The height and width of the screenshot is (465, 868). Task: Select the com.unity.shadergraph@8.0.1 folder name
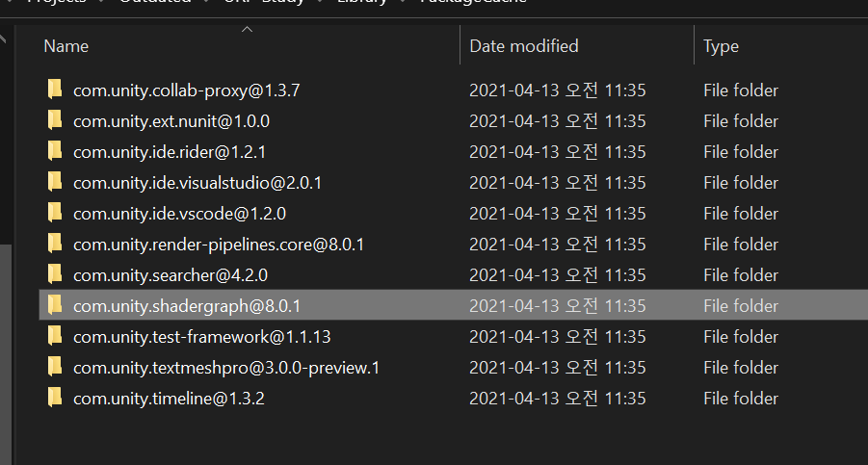187,307
